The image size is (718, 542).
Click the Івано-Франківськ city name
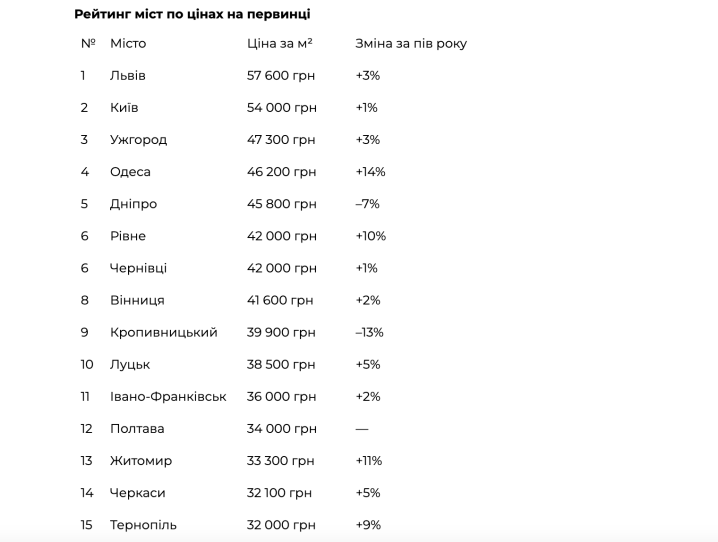(x=168, y=396)
